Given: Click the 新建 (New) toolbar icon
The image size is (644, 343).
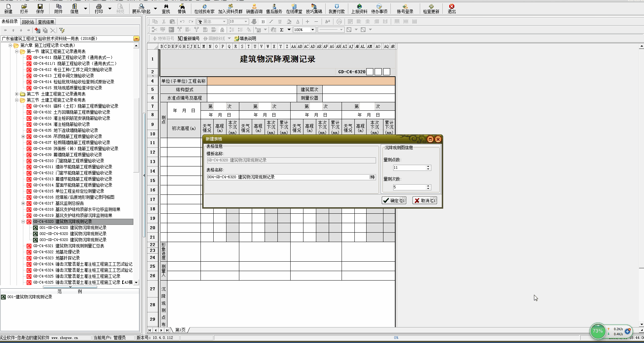Looking at the screenshot, I should 8,8.
